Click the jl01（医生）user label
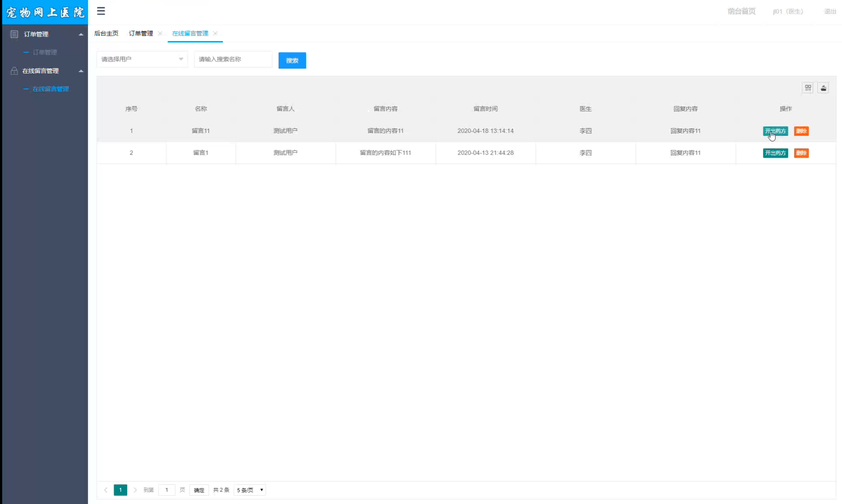 [x=788, y=11]
